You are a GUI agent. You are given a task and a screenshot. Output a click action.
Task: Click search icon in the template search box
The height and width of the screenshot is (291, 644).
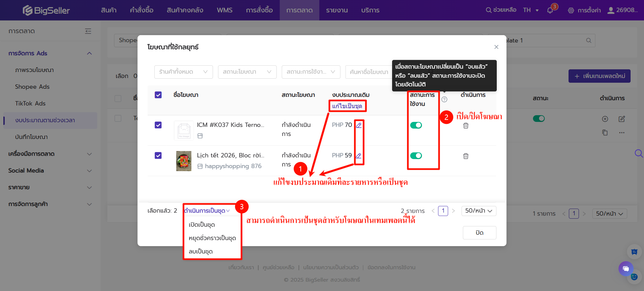(589, 41)
